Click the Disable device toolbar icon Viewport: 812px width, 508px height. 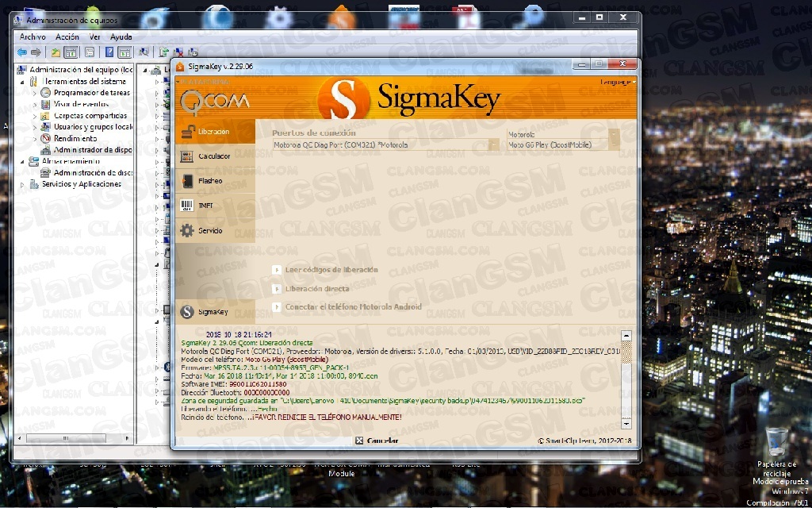click(x=193, y=52)
